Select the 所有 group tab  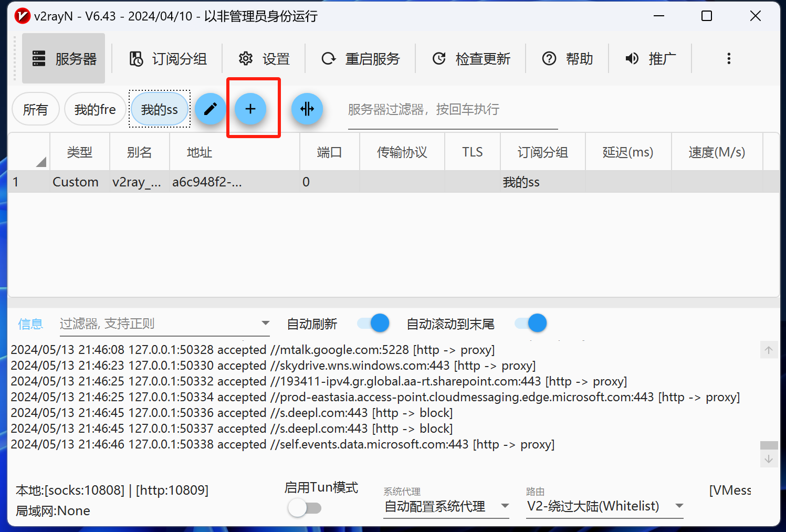(36, 109)
